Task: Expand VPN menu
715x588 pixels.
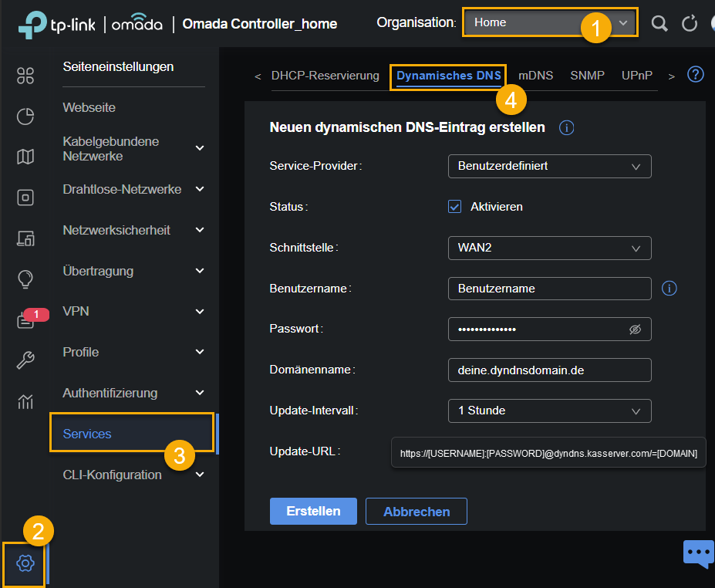Action: click(x=133, y=312)
